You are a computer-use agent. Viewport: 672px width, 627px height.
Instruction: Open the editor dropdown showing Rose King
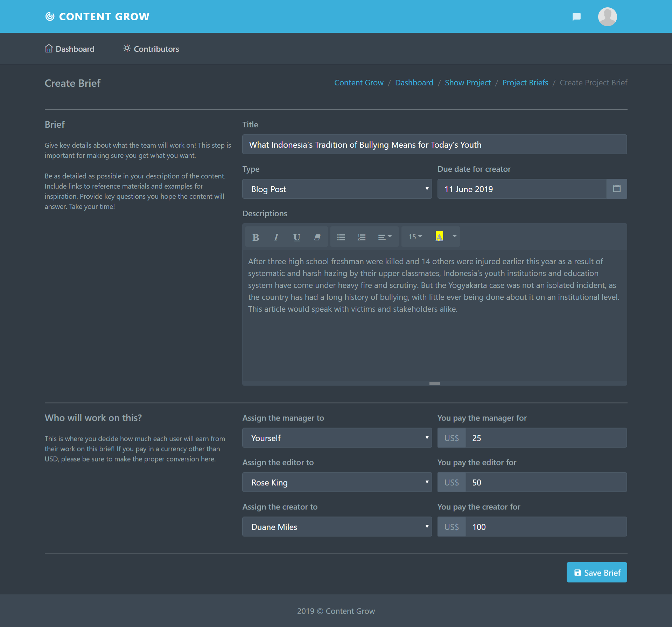click(x=337, y=482)
